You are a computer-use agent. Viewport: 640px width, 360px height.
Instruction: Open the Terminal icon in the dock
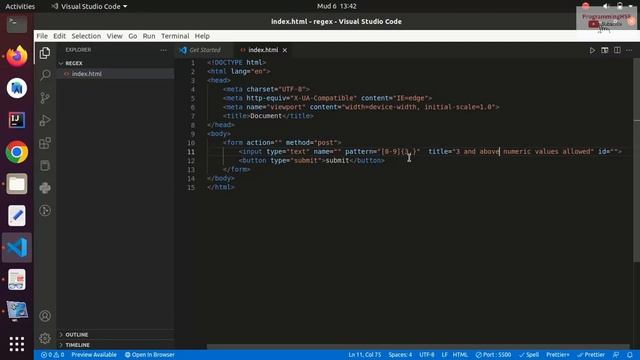click(17, 24)
